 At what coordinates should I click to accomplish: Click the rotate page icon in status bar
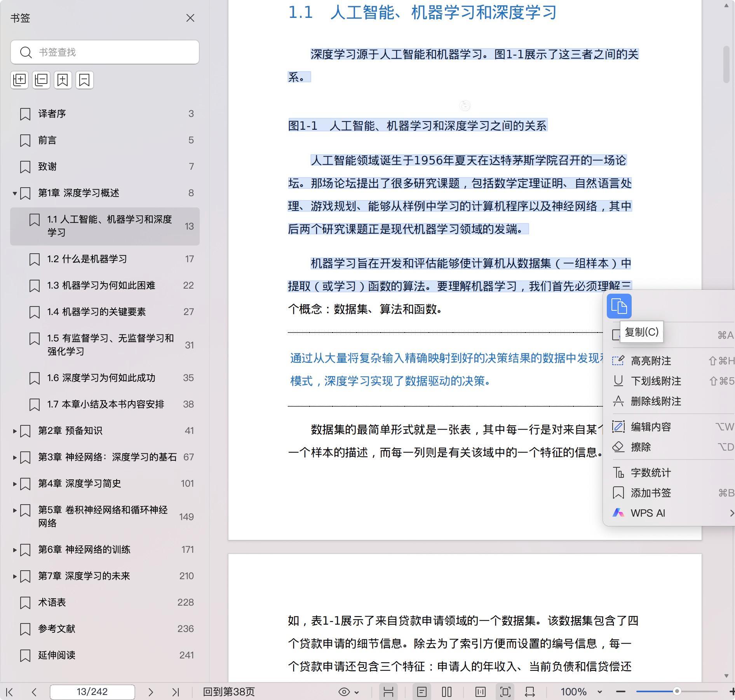(529, 692)
